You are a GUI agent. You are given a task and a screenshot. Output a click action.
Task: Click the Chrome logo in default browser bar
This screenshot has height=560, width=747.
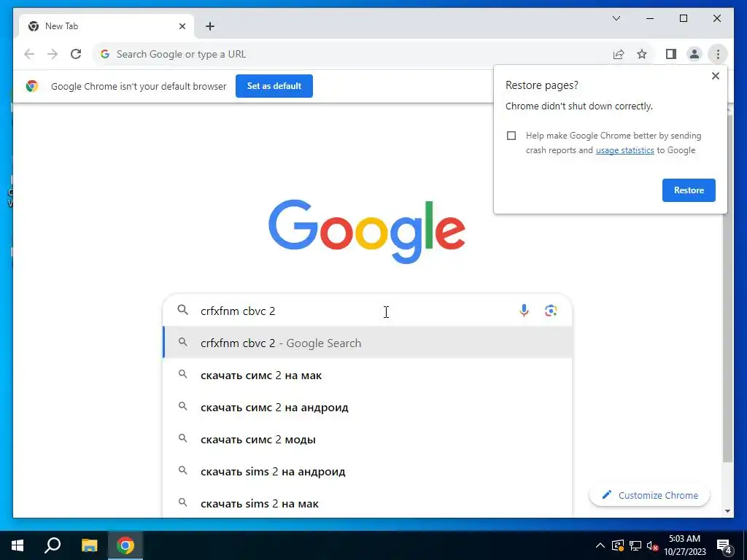pos(32,86)
